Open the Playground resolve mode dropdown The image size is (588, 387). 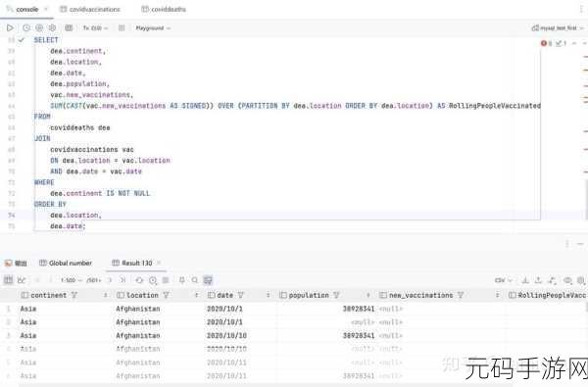(153, 28)
